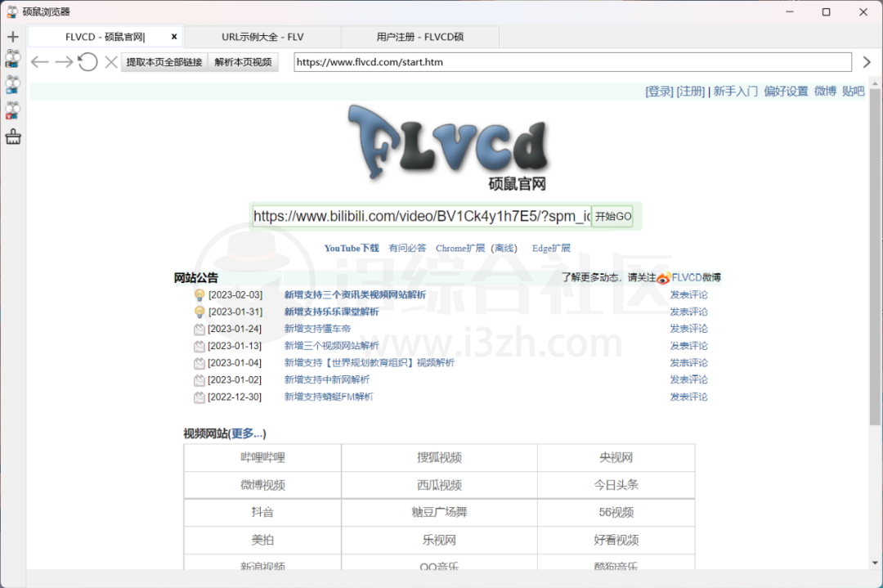Click 发表评论 on the 2023-01-24 row
Viewport: 883px width, 588px height.
[688, 329]
